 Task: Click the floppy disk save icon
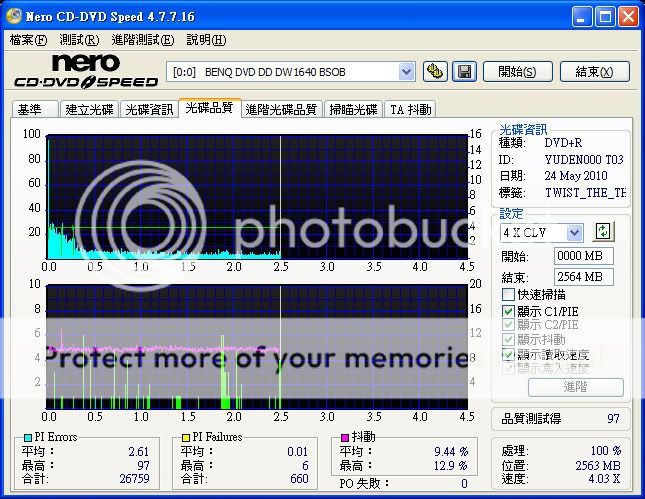(x=464, y=72)
